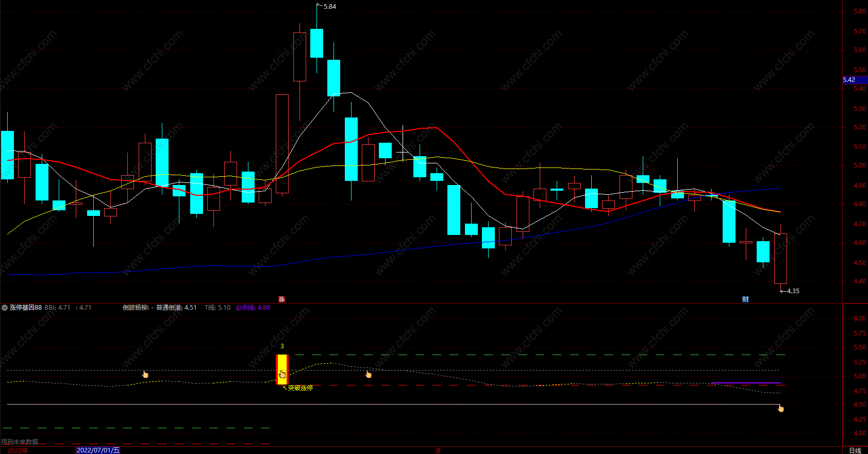Click the month 8 marker on the time axis
868x454 pixels.
(x=439, y=450)
